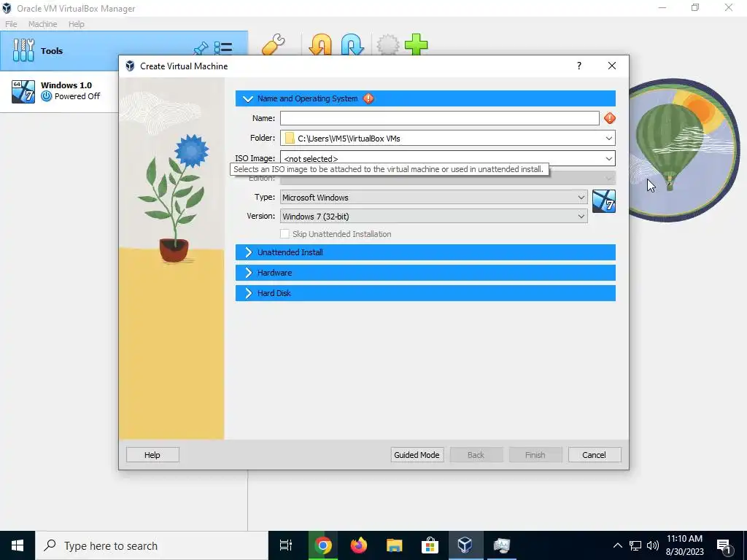Show hidden tray icons chevron
Viewport: 747px width, 560px height.
[617, 545]
